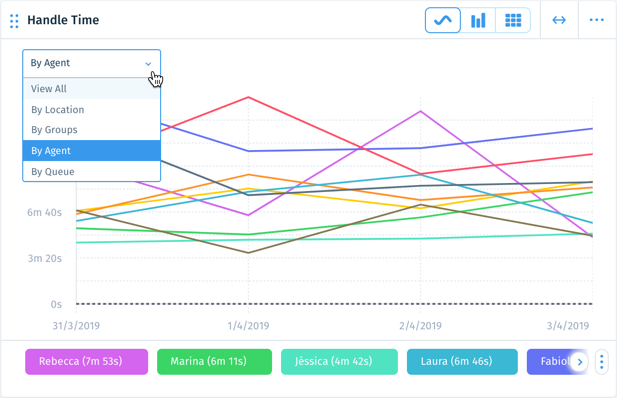
Task: Toggle the Rebecca (7m 53s) series
Action: point(87,361)
